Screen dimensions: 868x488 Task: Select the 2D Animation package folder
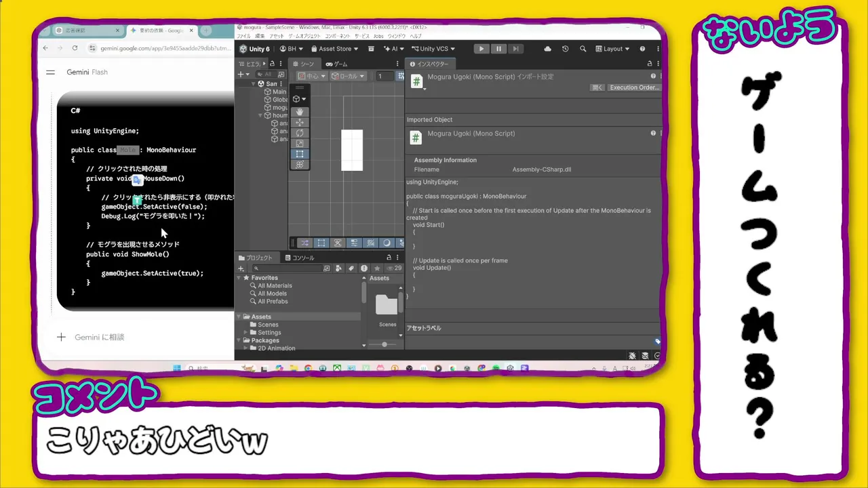[x=272, y=348]
